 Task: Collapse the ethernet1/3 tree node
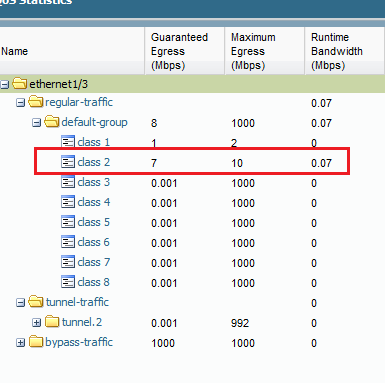[x=4, y=84]
